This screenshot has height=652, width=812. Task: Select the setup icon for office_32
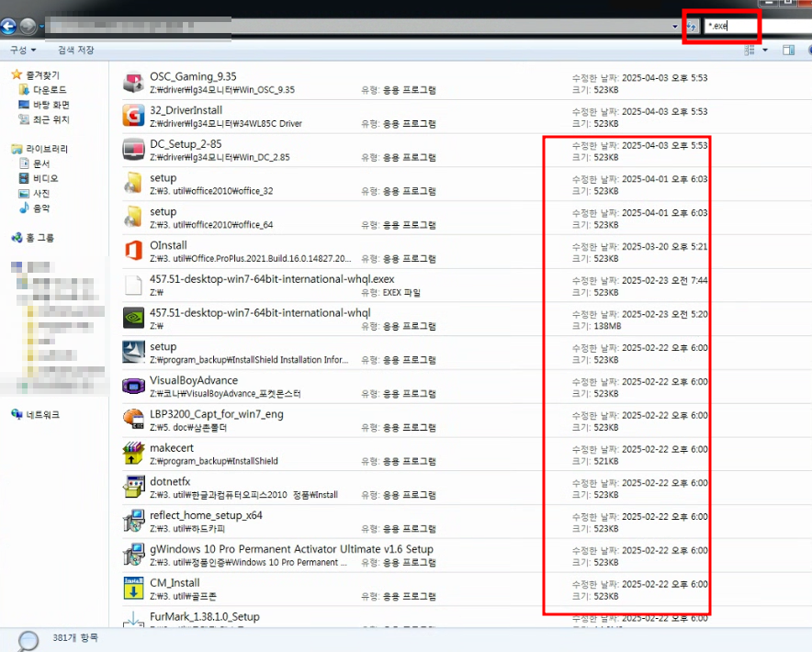pos(133,184)
